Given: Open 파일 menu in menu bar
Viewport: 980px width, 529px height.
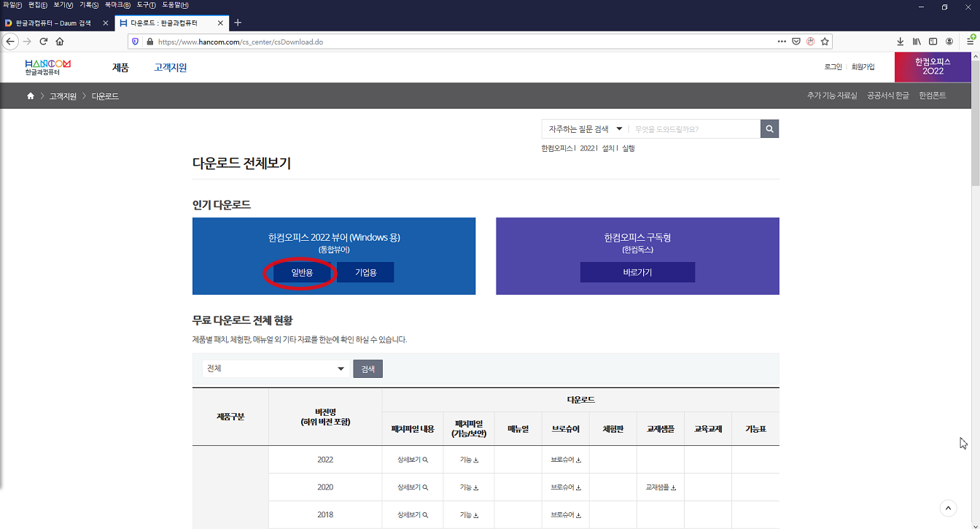Looking at the screenshot, I should [12, 5].
